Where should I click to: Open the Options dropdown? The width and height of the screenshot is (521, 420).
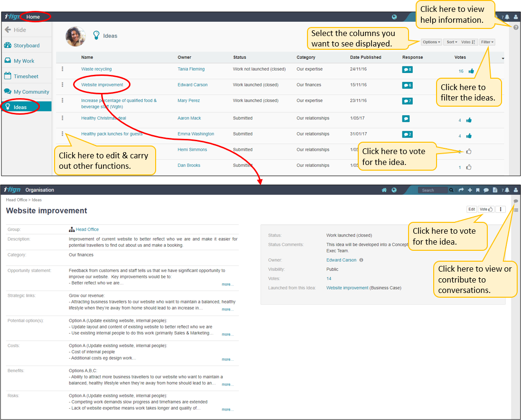point(431,42)
